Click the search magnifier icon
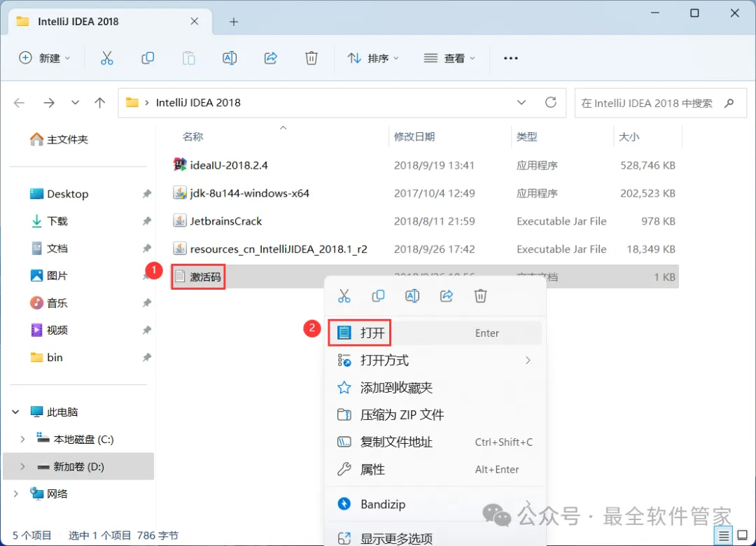Image resolution: width=756 pixels, height=546 pixels. point(729,103)
